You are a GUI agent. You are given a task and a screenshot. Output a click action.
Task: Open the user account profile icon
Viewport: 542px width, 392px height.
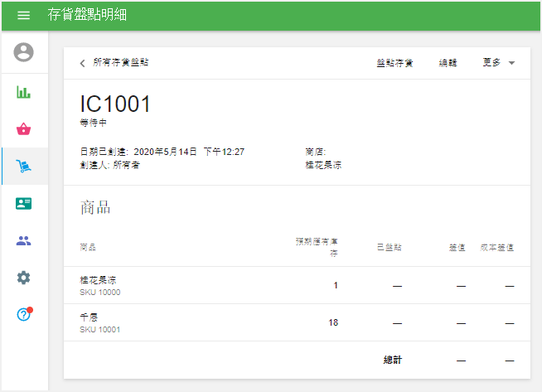(x=24, y=52)
